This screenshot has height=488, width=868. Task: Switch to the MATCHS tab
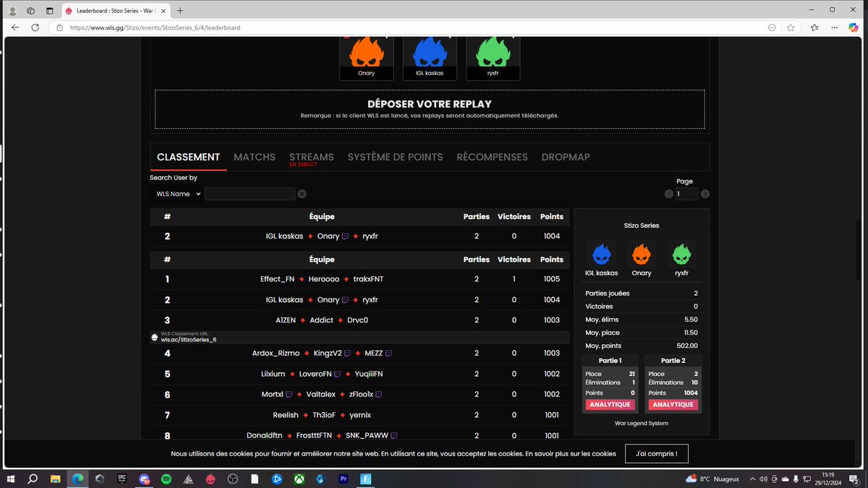[255, 157]
